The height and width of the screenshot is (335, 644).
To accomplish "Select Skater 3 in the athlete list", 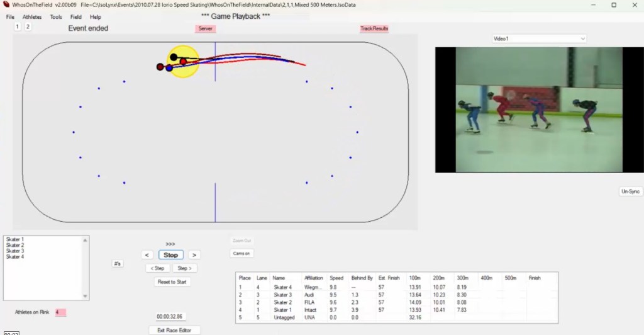I will pos(15,251).
